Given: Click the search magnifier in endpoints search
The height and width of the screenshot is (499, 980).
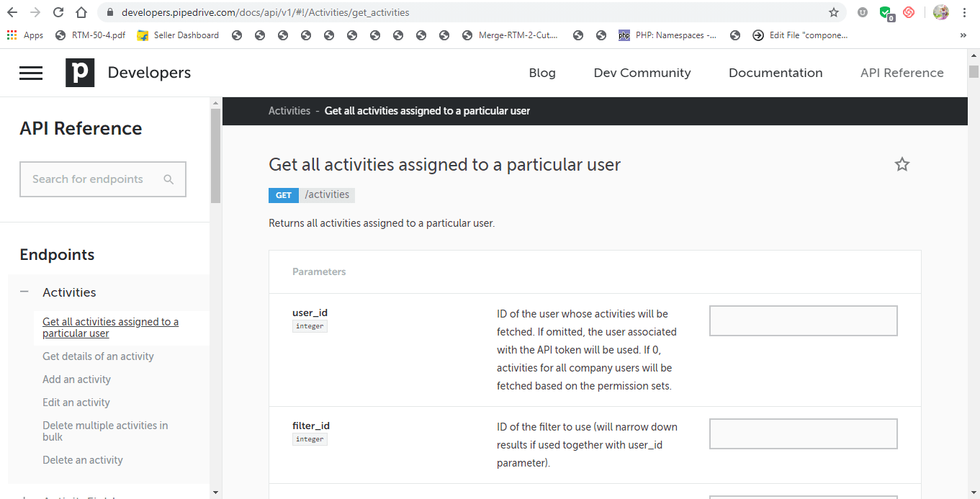Looking at the screenshot, I should [x=169, y=179].
